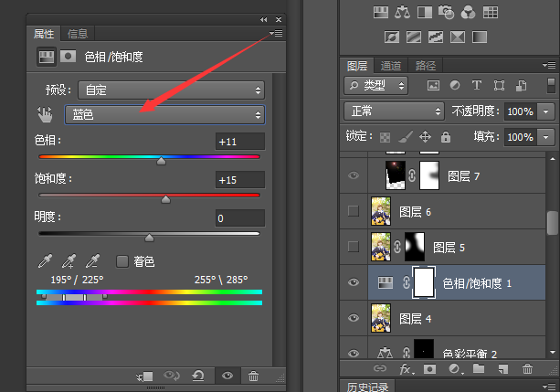Filter layers by adjustment layer type
This screenshot has width=560, height=392.
[x=455, y=85]
